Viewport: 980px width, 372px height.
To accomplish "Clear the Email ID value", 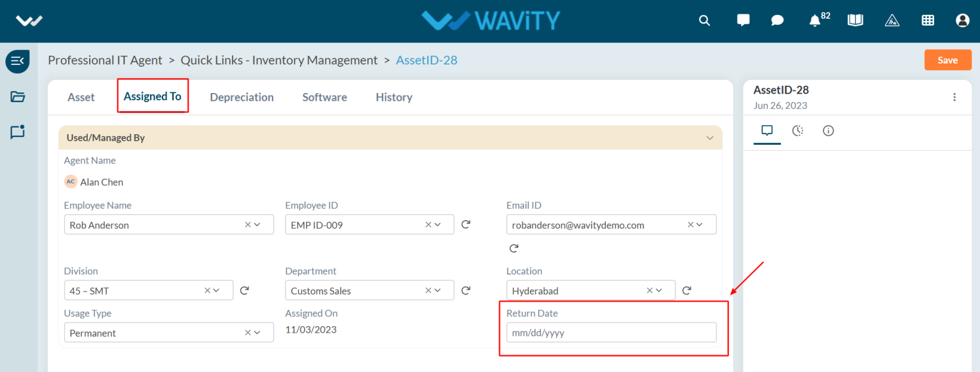I will tap(690, 225).
